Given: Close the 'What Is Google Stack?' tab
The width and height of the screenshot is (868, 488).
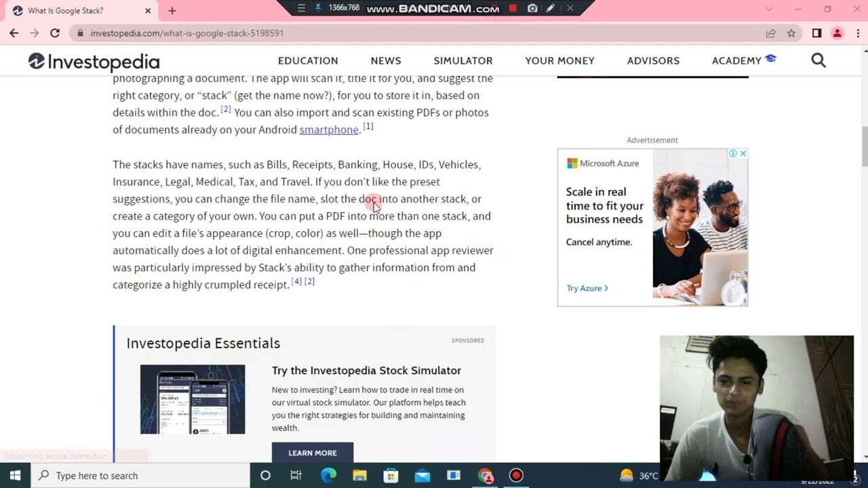Looking at the screenshot, I should [148, 11].
